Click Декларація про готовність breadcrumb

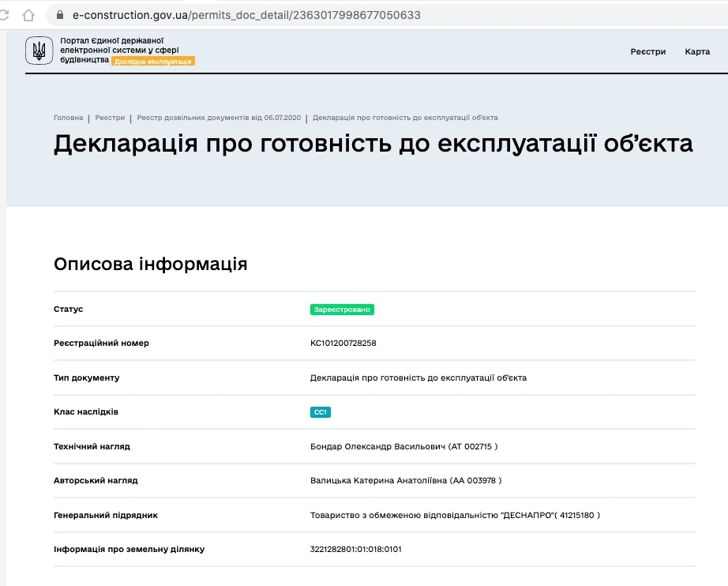point(405,118)
